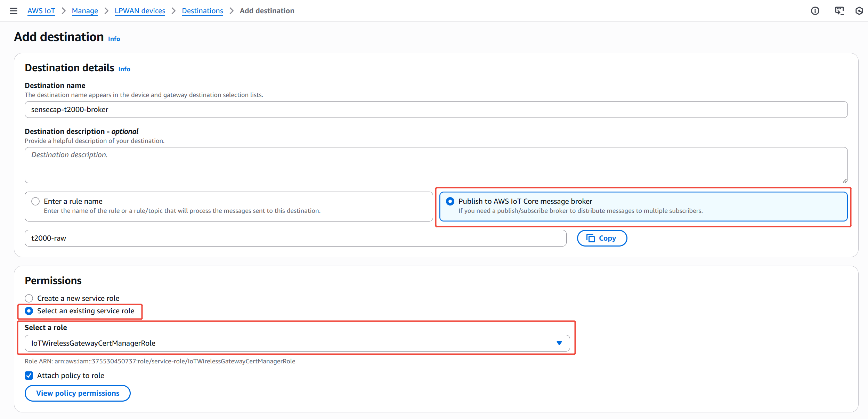Click the info circle icon top right
868x419 pixels.
815,11
